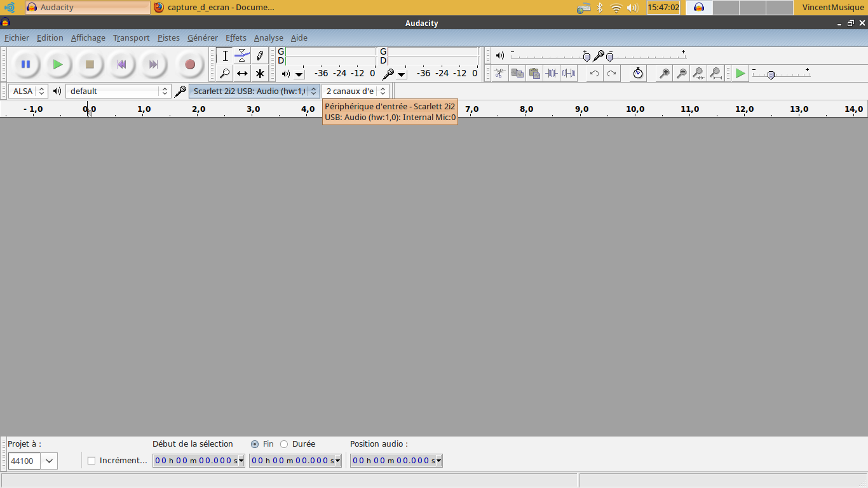The width and height of the screenshot is (868, 488).
Task: Open the Début de la sélection time format dropdown
Action: [x=241, y=461]
